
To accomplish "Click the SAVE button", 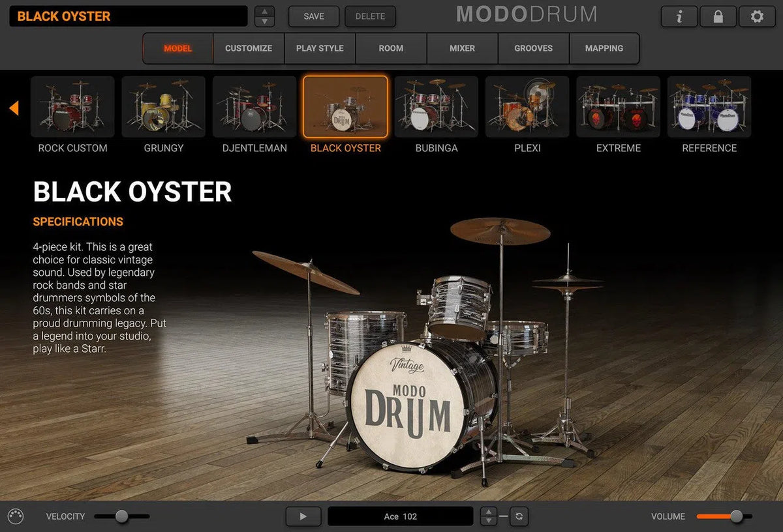I will (313, 16).
